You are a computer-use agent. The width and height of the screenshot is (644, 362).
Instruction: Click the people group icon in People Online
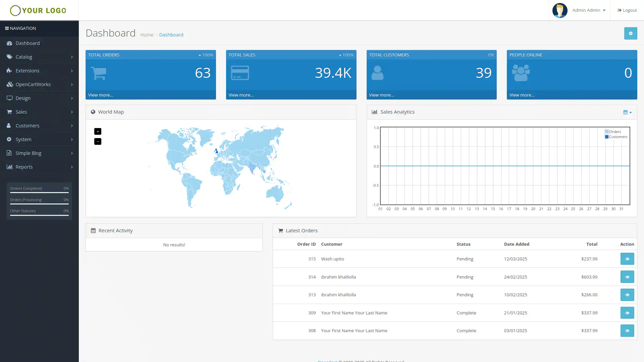(x=521, y=73)
